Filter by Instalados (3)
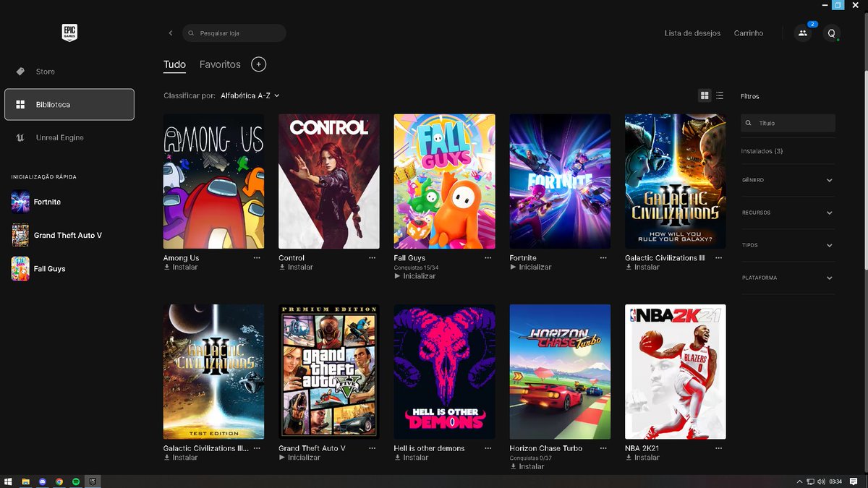Image resolution: width=868 pixels, height=488 pixels. coord(762,151)
